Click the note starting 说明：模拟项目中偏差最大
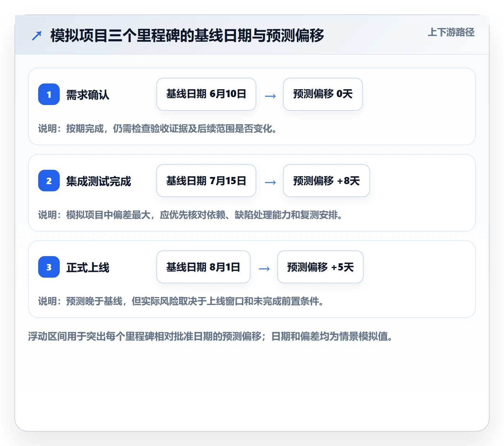The image size is (504, 446). [x=190, y=215]
